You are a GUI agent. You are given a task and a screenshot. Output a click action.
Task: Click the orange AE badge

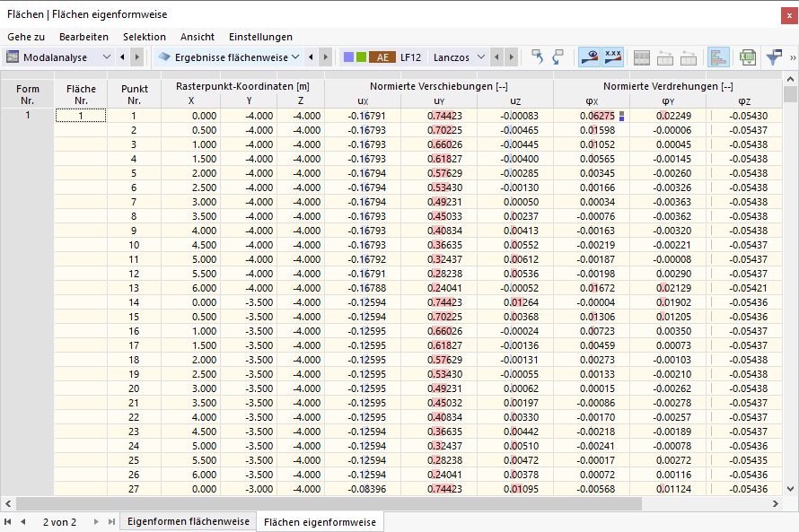(382, 57)
